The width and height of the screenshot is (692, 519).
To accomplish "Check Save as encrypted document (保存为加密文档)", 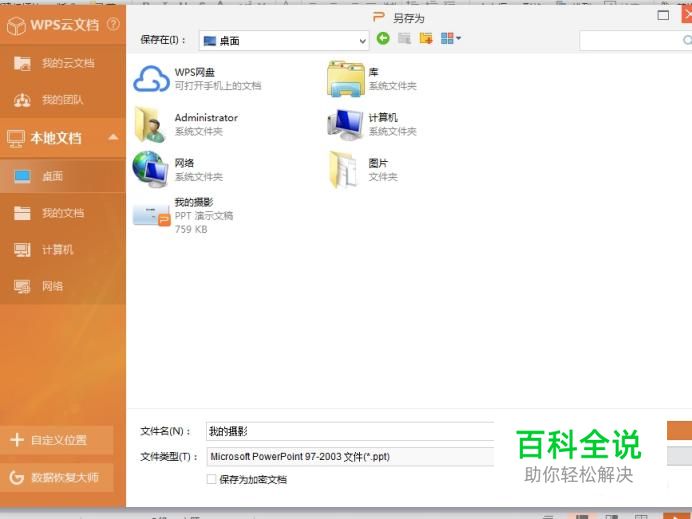I will point(212,479).
